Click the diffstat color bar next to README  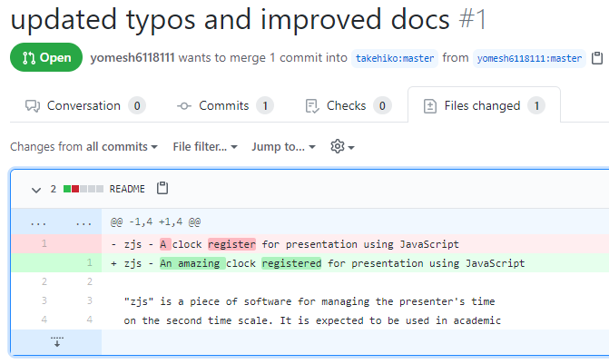(83, 189)
